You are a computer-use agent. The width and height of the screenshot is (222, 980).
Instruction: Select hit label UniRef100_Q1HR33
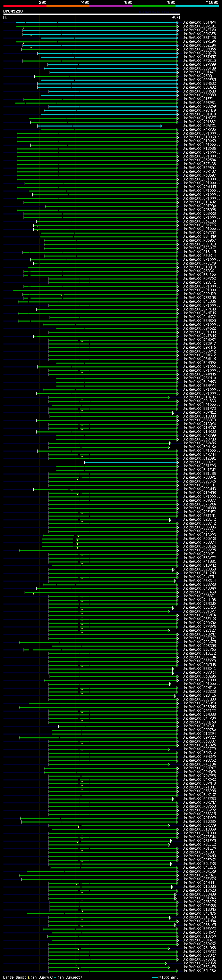[x=199, y=432]
